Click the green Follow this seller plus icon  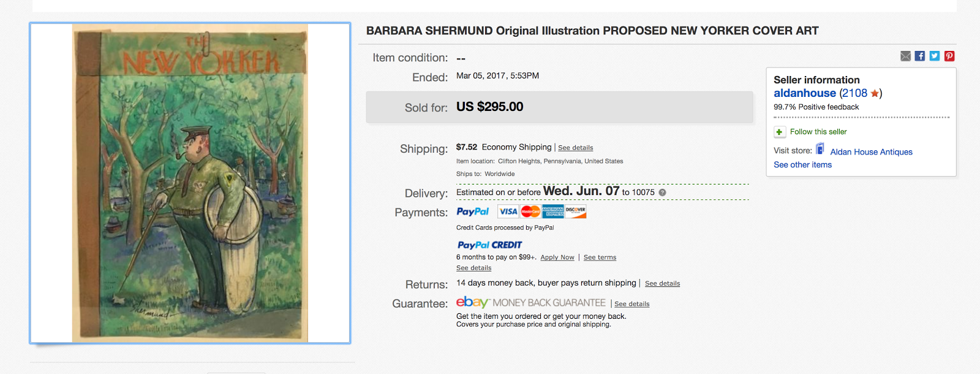779,132
